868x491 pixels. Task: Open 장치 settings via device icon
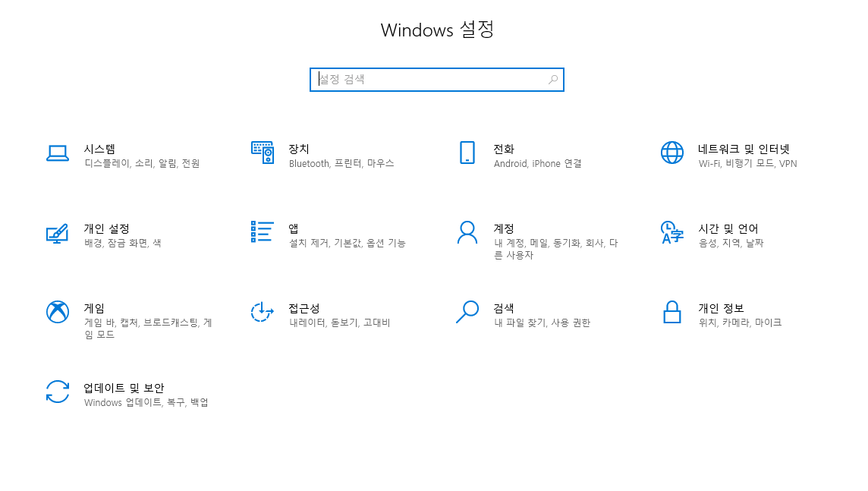pyautogui.click(x=263, y=153)
